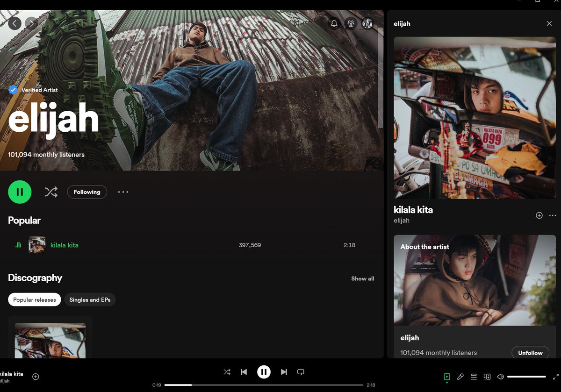Enable shuffle for elijah artist page
This screenshot has height=392, width=561.
click(x=51, y=192)
